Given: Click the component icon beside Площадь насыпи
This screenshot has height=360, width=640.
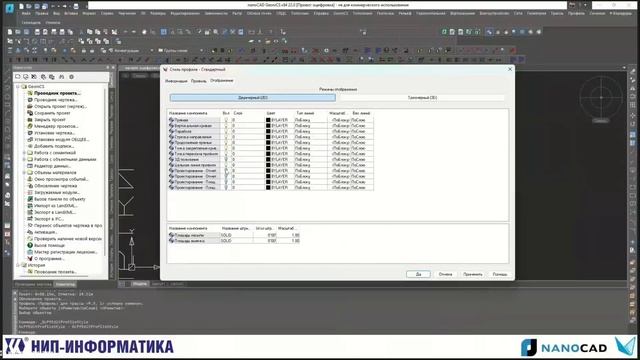Looking at the screenshot, I should [171, 235].
